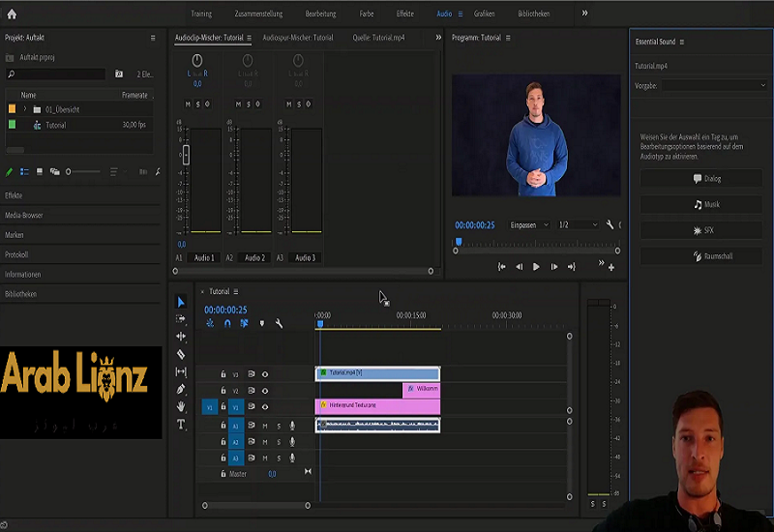
Task: Select the Pen tool
Action: coord(181,389)
